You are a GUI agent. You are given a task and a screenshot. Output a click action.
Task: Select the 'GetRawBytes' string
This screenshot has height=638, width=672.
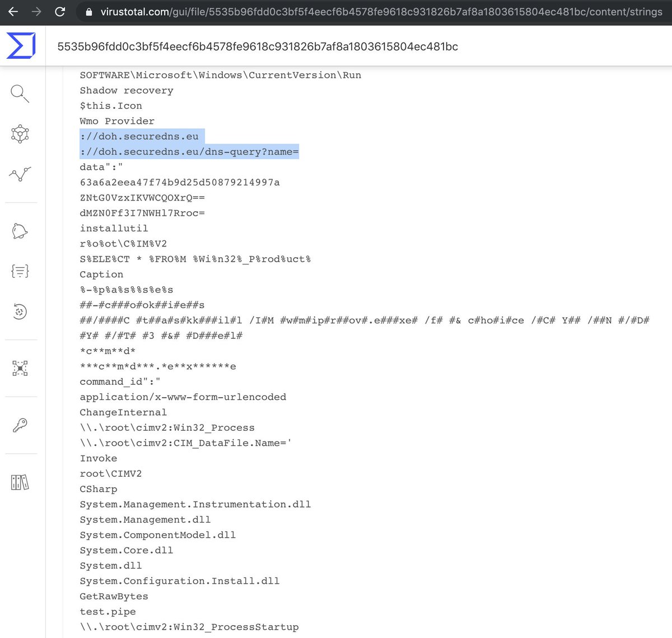(114, 597)
